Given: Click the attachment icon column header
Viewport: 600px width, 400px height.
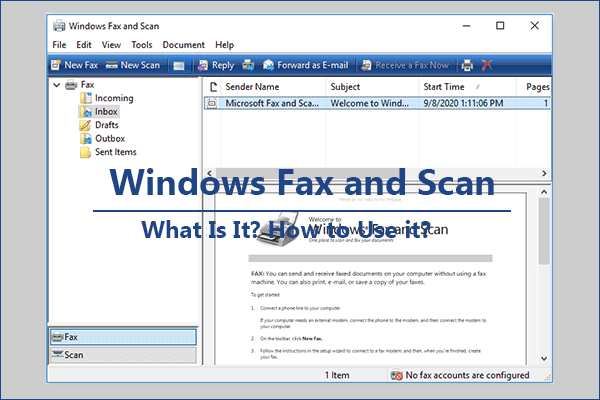Looking at the screenshot, I should coord(213,87).
